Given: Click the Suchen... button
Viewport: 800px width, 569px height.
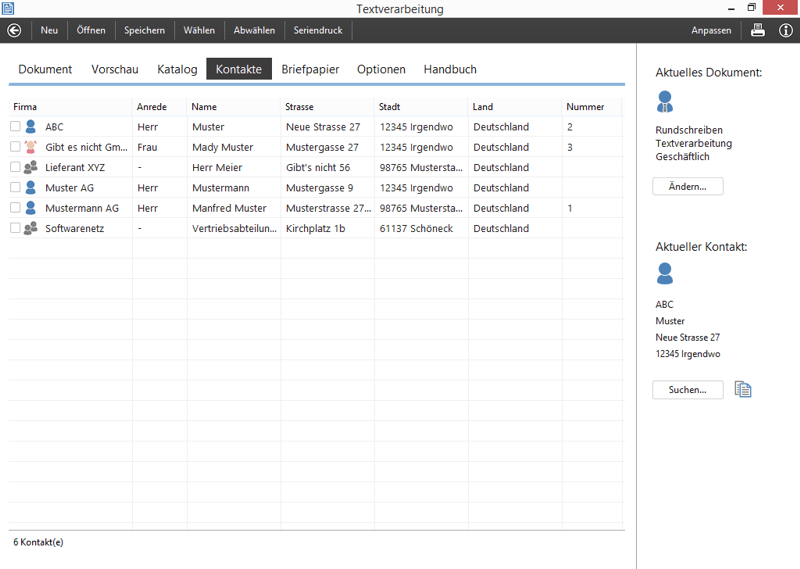Looking at the screenshot, I should click(x=687, y=390).
